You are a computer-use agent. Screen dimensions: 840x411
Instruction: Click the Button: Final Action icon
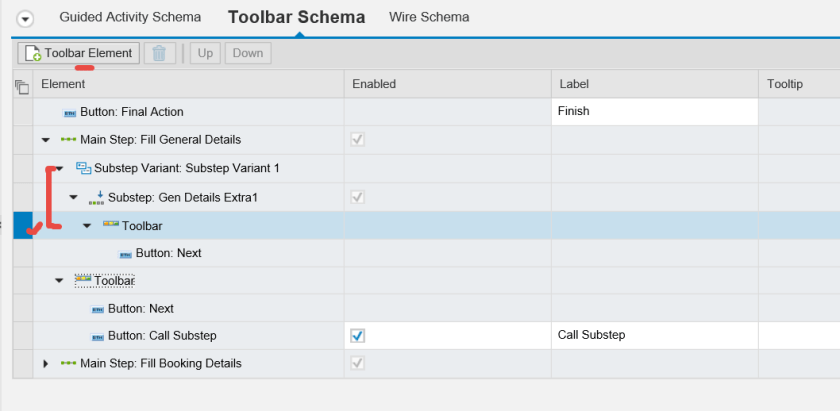click(x=69, y=113)
